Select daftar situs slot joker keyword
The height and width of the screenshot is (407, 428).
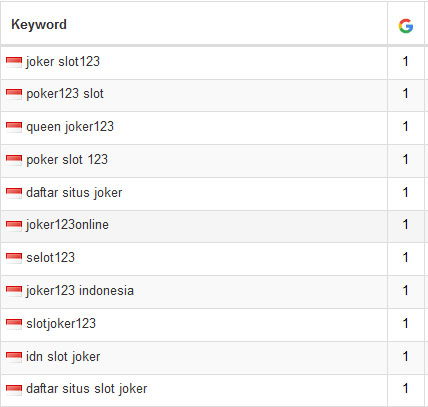tap(87, 389)
